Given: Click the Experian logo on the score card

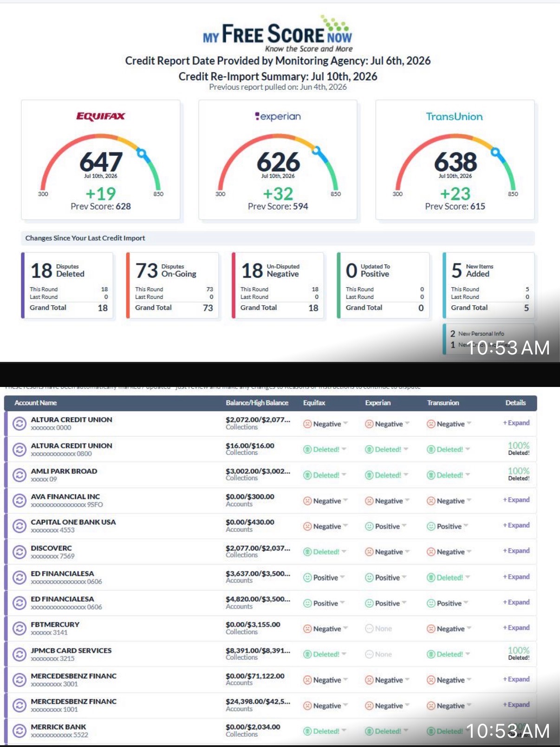Looking at the screenshot, I should pyautogui.click(x=278, y=116).
